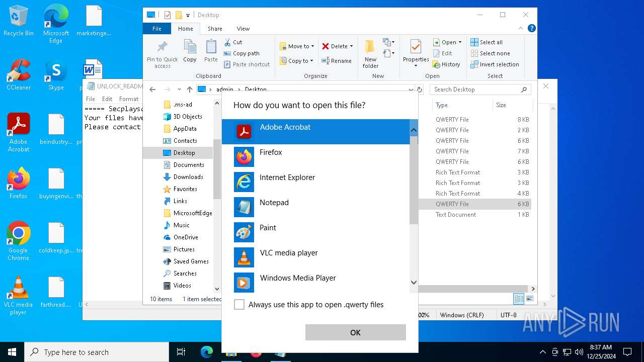Viewport: 644px width, 362px height.
Task: Select OneDrive in navigation pane
Action: coord(181,237)
